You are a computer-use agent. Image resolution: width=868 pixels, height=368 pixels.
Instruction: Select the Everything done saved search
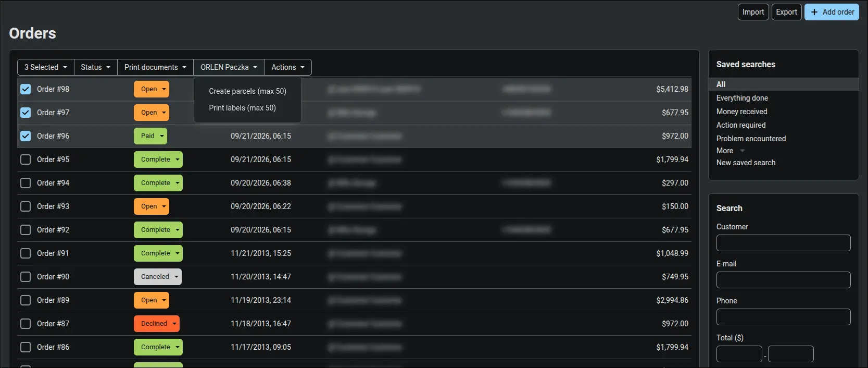[x=742, y=98]
